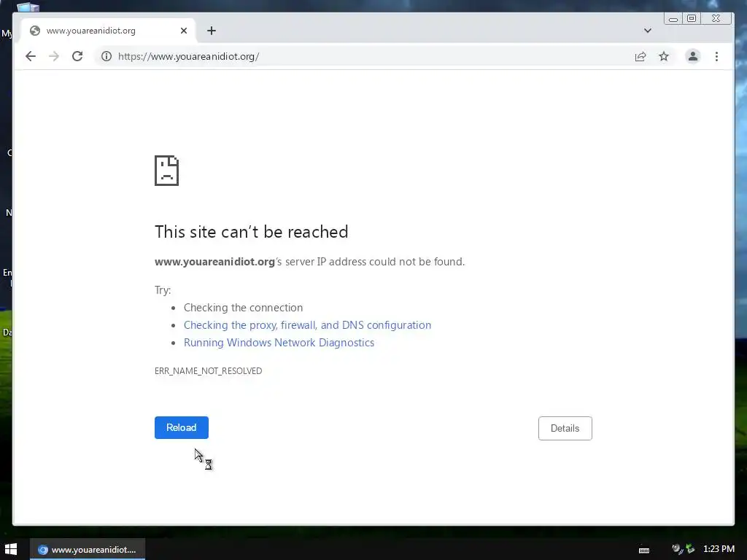Click 'Checking the connection' text

tap(244, 308)
